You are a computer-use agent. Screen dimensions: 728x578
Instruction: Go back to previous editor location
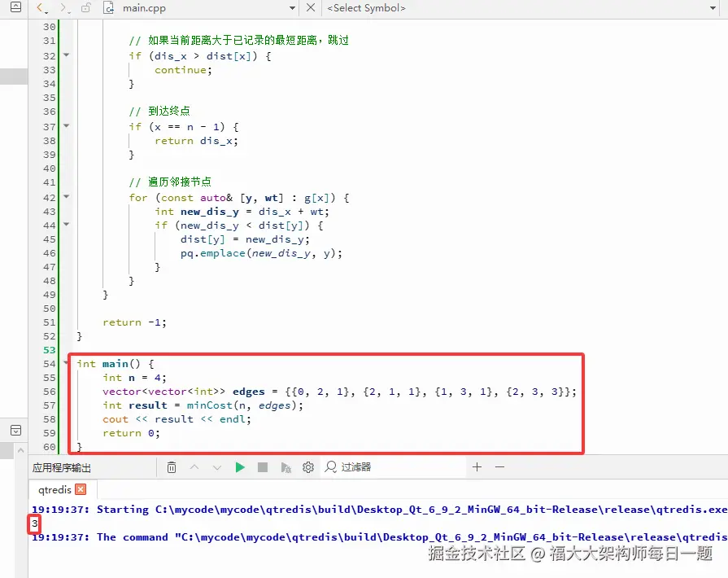(x=41, y=8)
